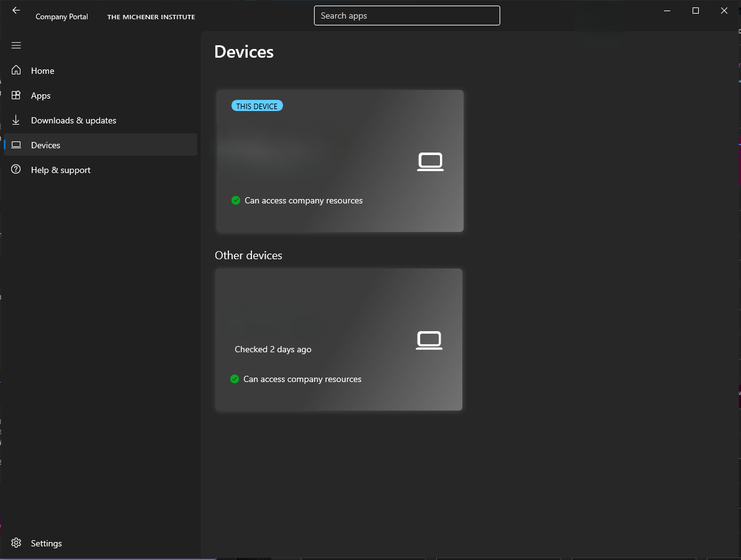
Task: Click laptop icon on the This Device card
Action: pyautogui.click(x=430, y=162)
